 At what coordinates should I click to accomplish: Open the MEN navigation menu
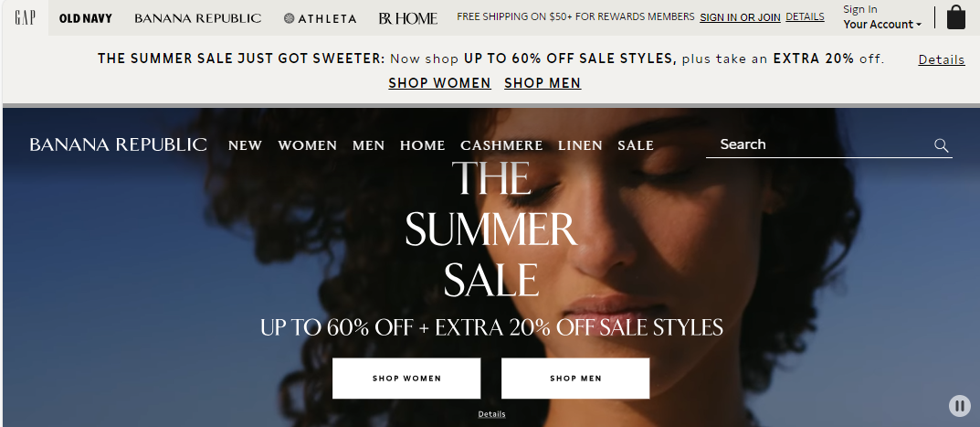pyautogui.click(x=368, y=145)
